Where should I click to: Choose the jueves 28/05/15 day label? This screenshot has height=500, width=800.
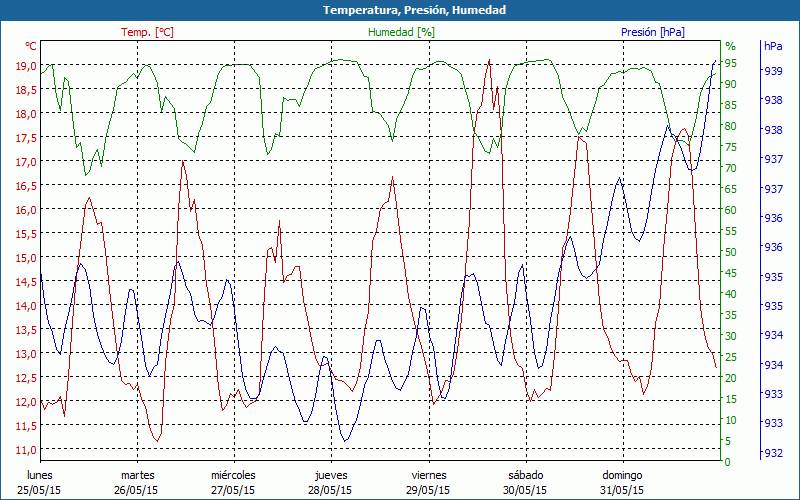coord(331,482)
